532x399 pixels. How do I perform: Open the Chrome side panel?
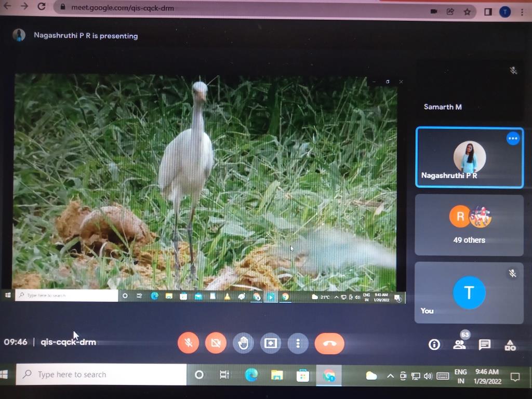488,12
